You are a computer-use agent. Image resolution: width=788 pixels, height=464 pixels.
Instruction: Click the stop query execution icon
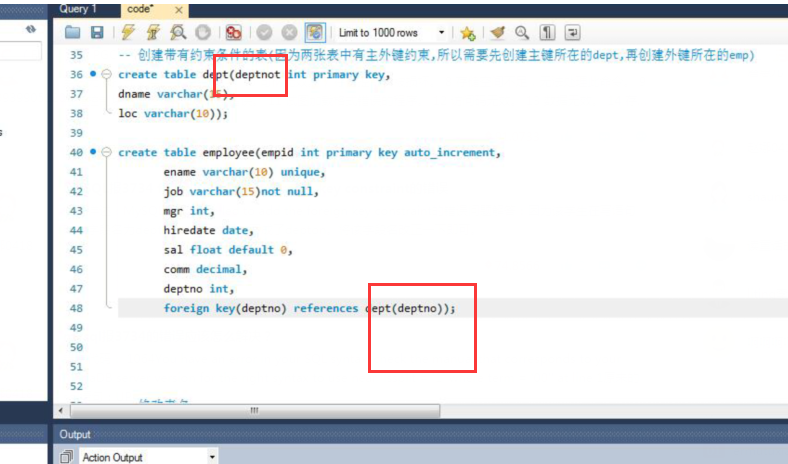pyautogui.click(x=203, y=33)
